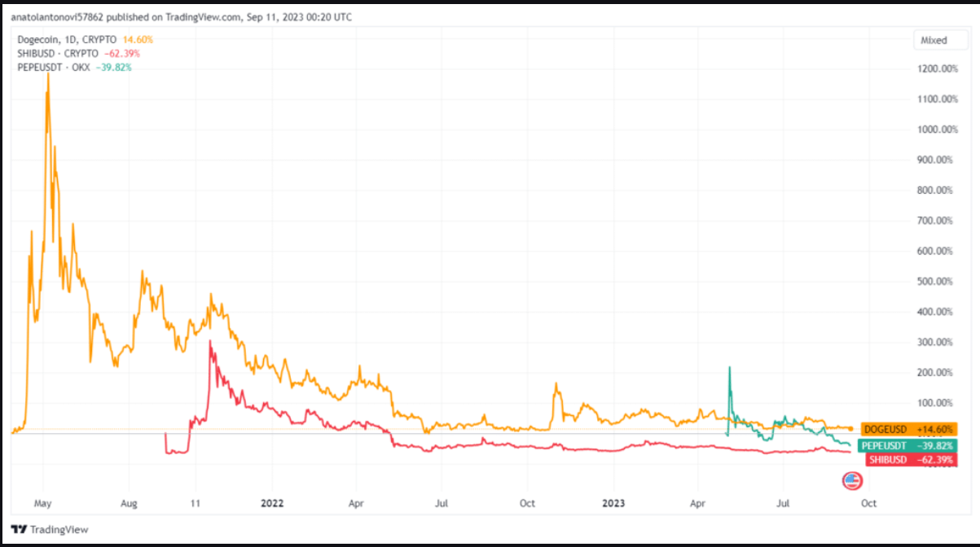Screen dimensions: 980x547
Task: Click the 1200.00% axis label
Action: coord(938,68)
